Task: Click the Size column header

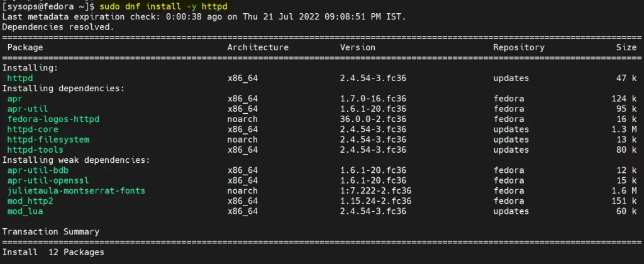Action: [x=626, y=47]
